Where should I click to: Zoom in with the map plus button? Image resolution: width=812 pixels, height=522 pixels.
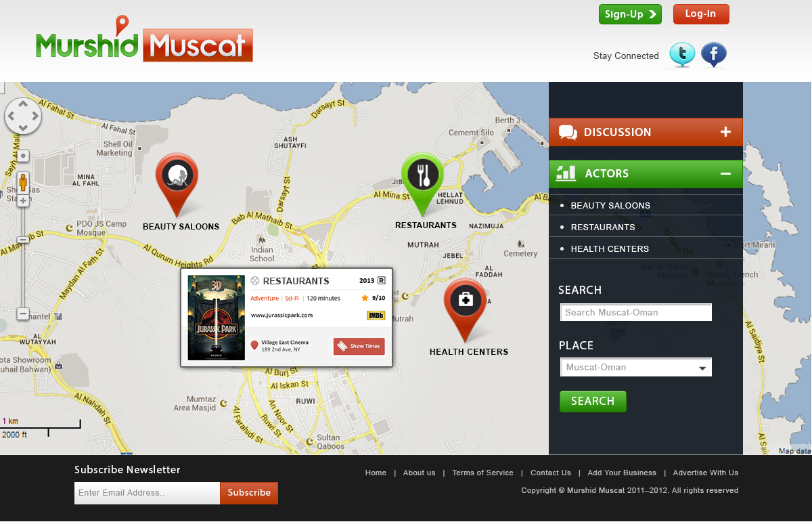click(x=23, y=201)
